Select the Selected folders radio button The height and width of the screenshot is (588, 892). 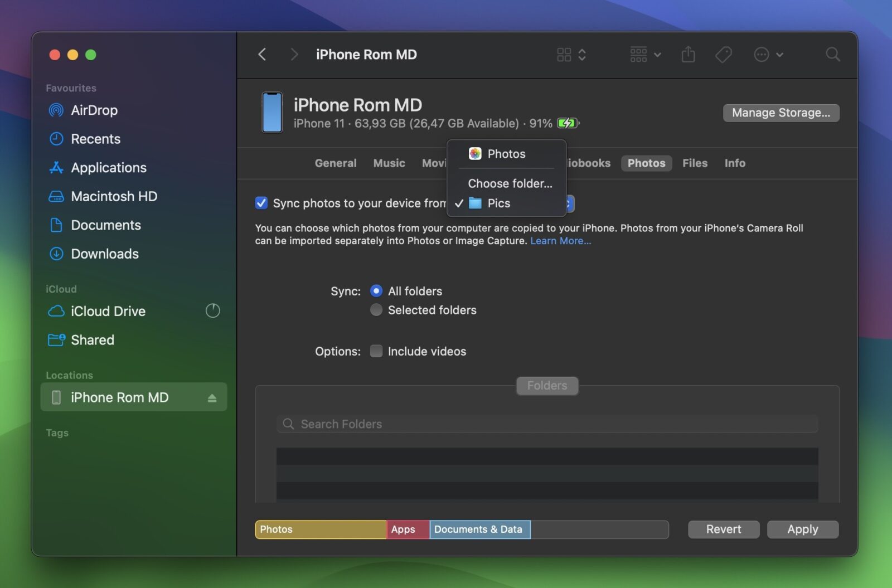click(376, 310)
